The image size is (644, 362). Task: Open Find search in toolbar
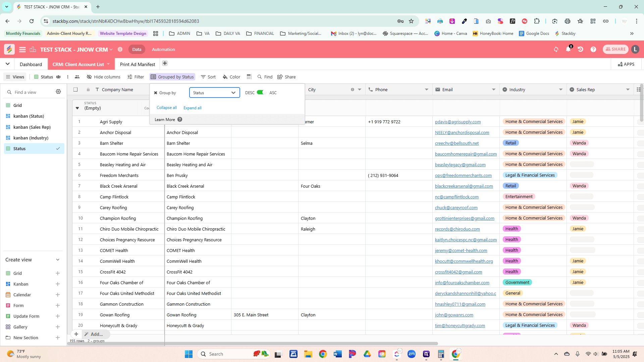[265, 77]
